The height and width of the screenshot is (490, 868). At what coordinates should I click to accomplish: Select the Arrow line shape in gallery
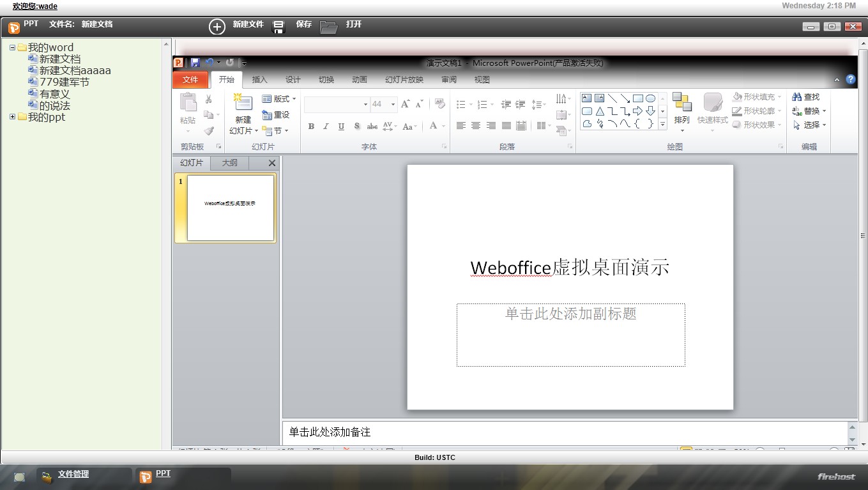pos(625,98)
